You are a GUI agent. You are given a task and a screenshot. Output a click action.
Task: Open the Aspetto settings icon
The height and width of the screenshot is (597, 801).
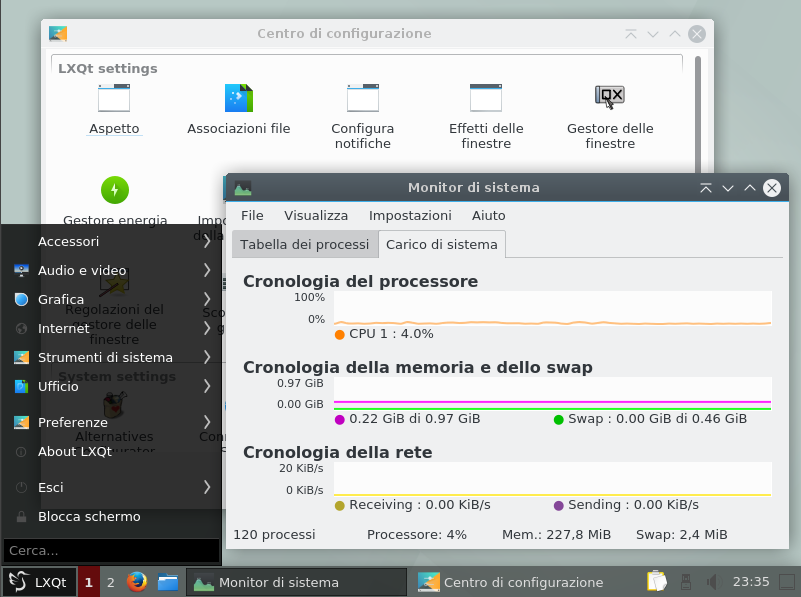[114, 98]
